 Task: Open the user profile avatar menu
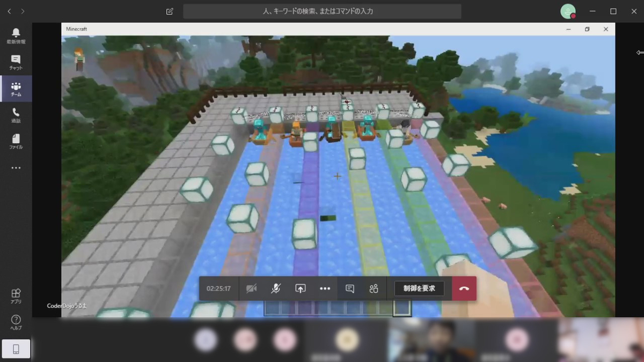(x=568, y=11)
